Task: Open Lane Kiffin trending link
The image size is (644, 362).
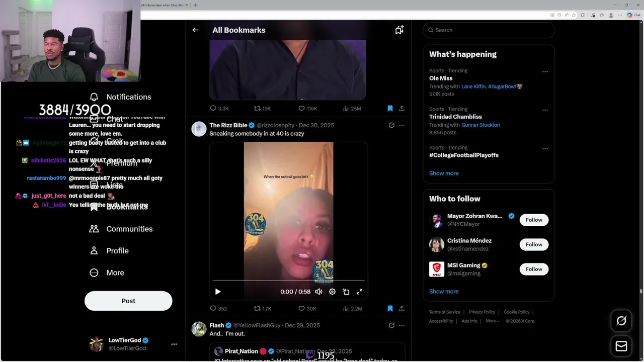Action: tap(473, 86)
